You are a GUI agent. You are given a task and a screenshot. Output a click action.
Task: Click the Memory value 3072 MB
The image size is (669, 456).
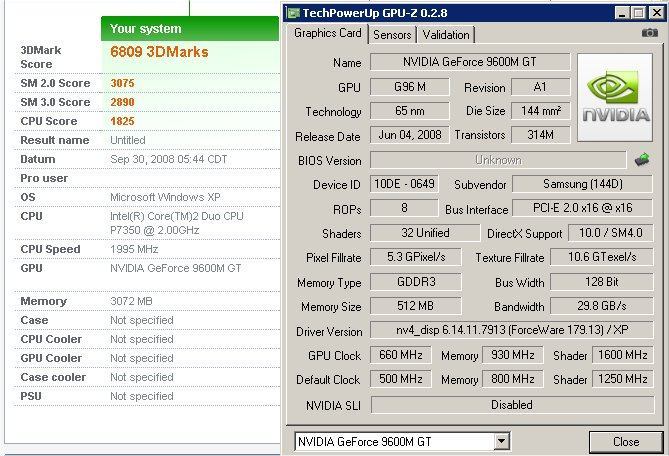click(131, 301)
